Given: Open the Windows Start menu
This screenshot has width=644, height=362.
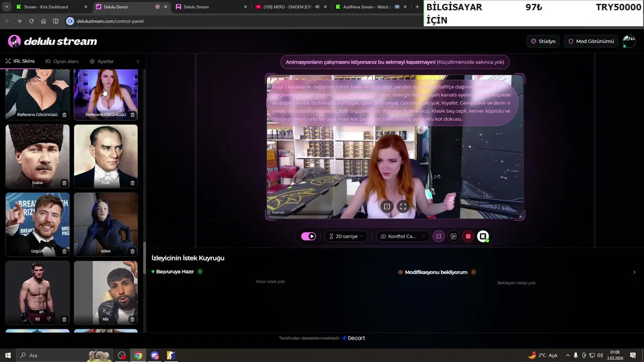Looking at the screenshot, I should point(8,355).
